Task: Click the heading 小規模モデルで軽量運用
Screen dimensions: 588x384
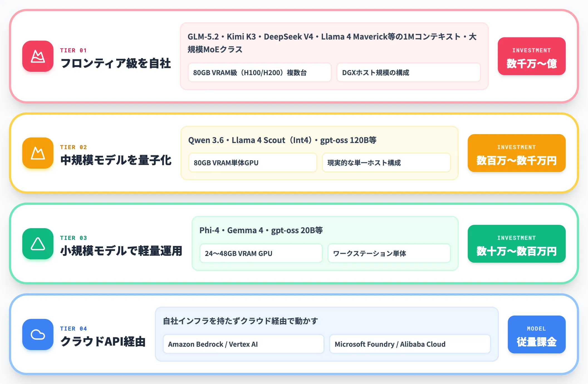Action: [121, 251]
